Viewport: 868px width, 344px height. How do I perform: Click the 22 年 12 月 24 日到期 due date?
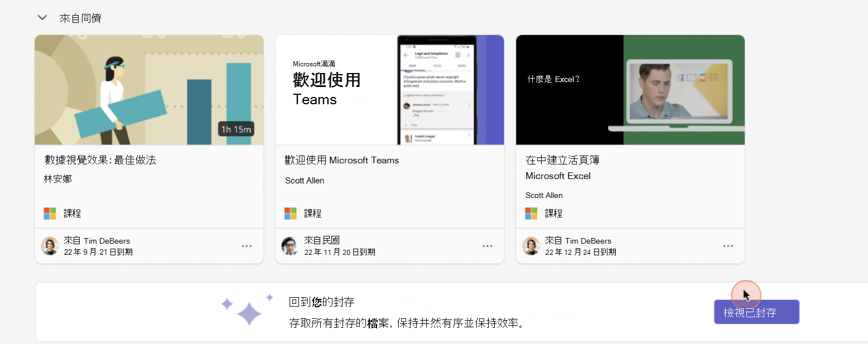[581, 252]
